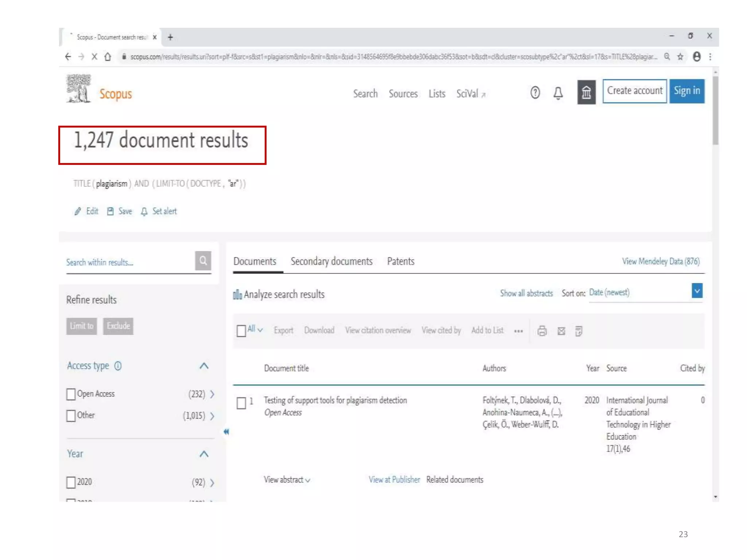Click the Sign in button
The width and height of the screenshot is (747, 560).
point(686,91)
